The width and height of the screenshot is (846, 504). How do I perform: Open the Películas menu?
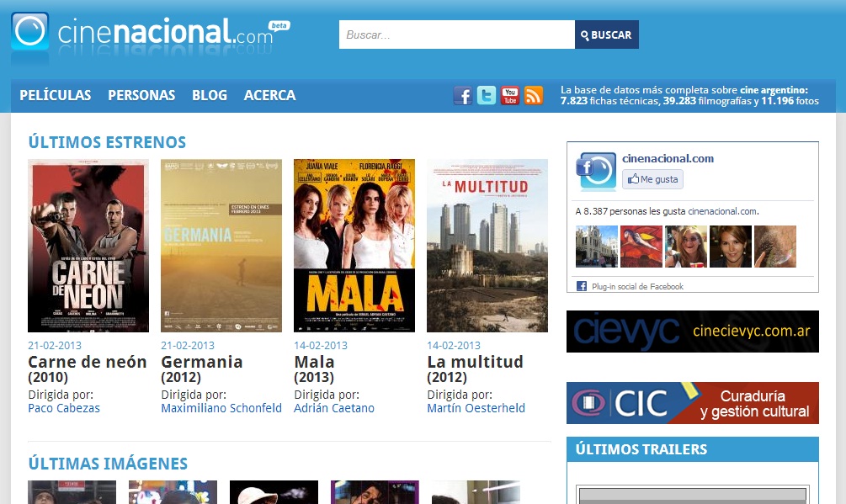[56, 95]
